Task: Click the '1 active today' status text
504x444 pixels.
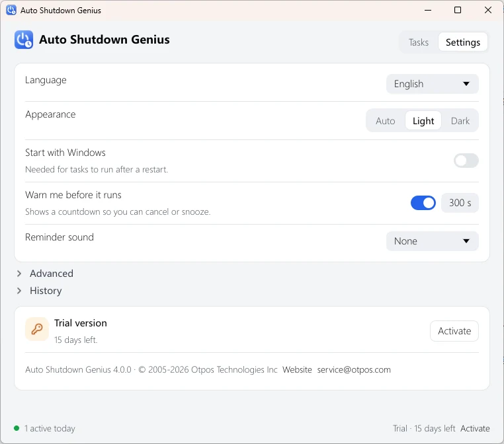Action: 50,428
